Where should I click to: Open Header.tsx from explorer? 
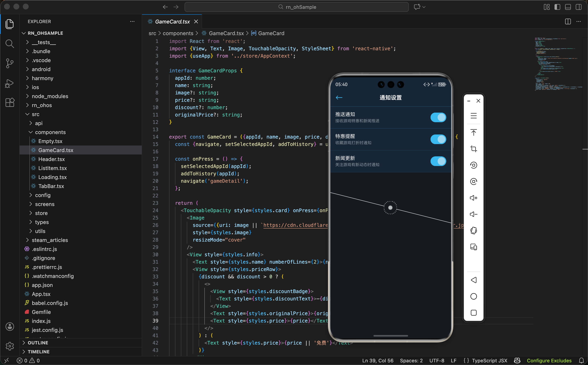51,159
